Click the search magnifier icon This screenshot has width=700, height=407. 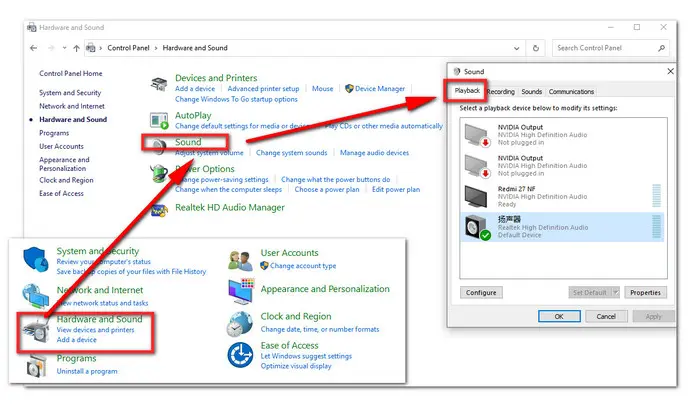coord(661,48)
